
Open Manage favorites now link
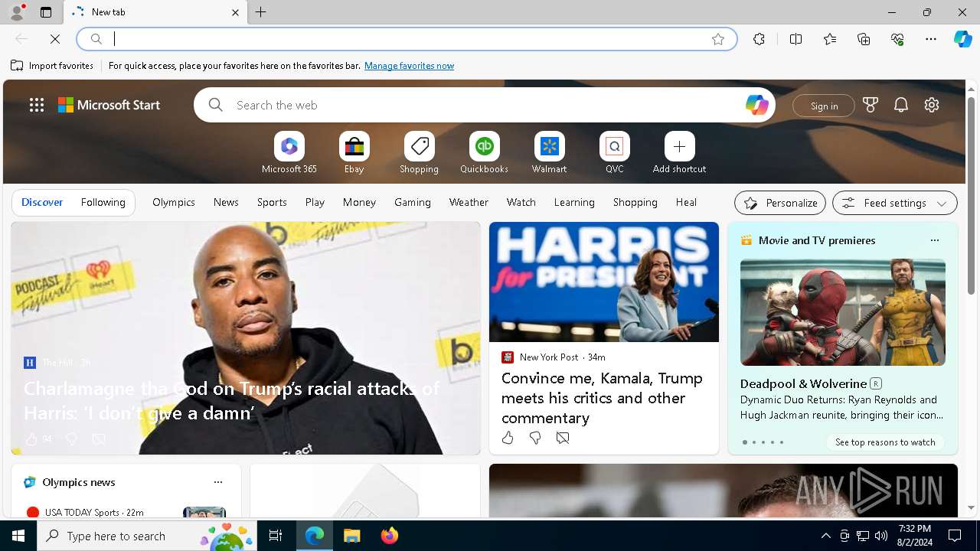pyautogui.click(x=409, y=66)
